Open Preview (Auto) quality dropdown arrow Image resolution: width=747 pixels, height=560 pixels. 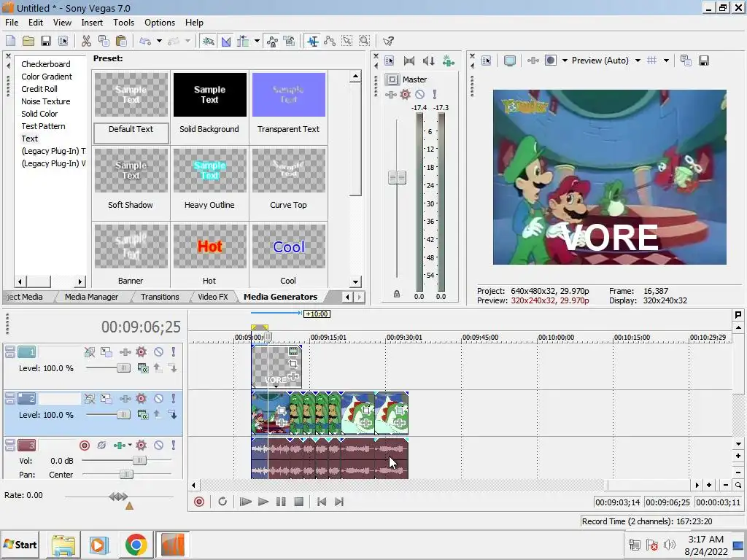(x=638, y=61)
